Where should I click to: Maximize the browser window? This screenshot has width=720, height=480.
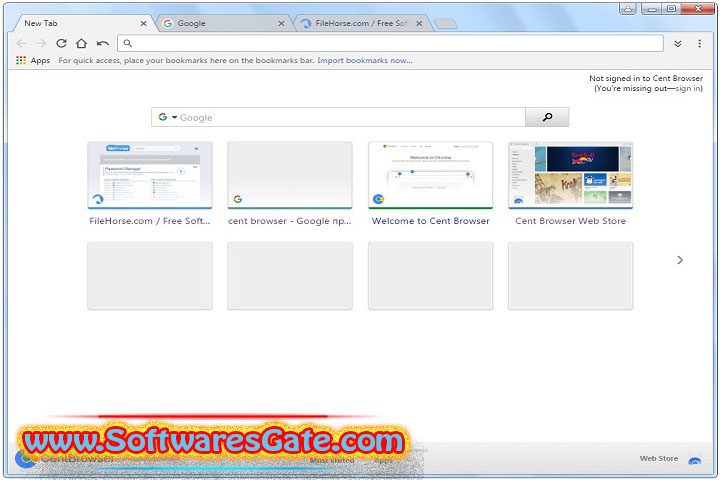pyautogui.click(x=671, y=8)
